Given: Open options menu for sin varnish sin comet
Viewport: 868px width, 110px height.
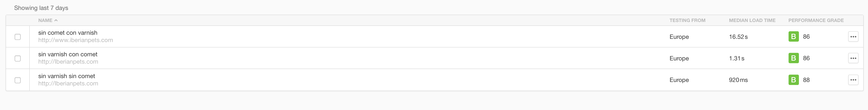Looking at the screenshot, I should (x=853, y=80).
